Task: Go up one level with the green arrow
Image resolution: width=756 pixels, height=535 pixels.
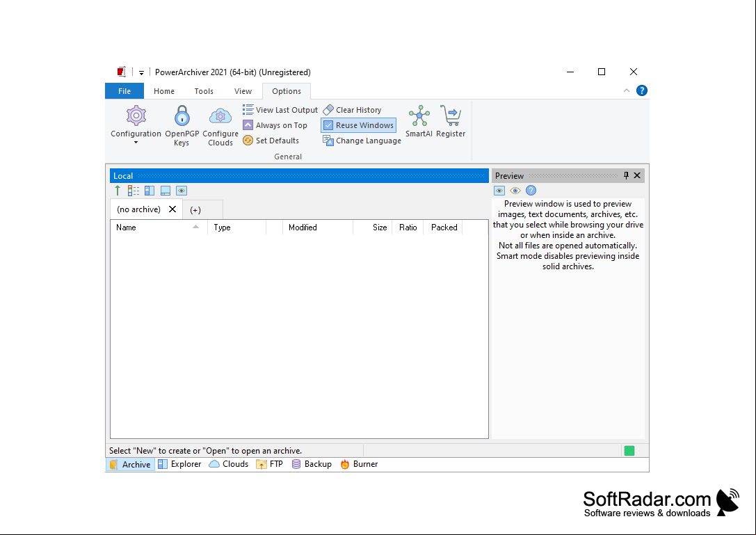Action: [x=117, y=191]
